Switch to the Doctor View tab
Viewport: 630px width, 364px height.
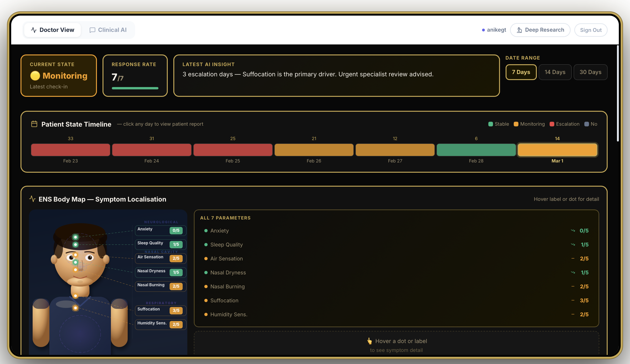[x=52, y=30]
